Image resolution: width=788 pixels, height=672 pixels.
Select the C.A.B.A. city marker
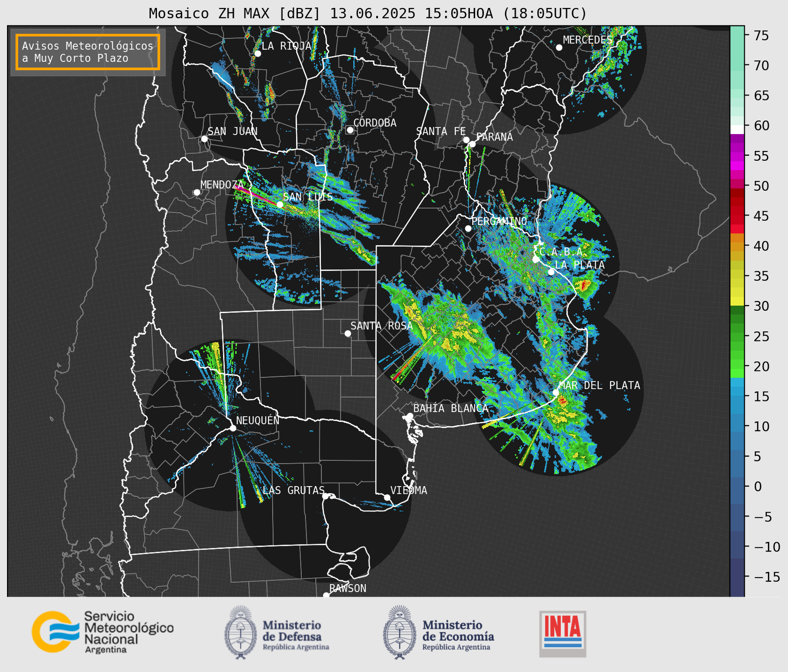point(536,259)
